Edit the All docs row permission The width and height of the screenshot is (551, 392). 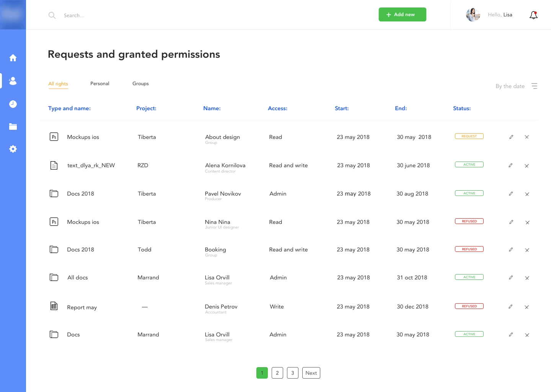[x=511, y=278]
